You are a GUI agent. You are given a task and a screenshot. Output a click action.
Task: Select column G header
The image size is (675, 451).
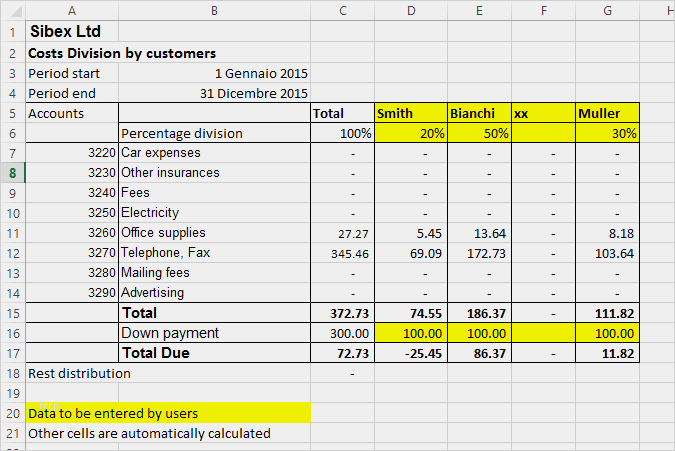pos(608,10)
